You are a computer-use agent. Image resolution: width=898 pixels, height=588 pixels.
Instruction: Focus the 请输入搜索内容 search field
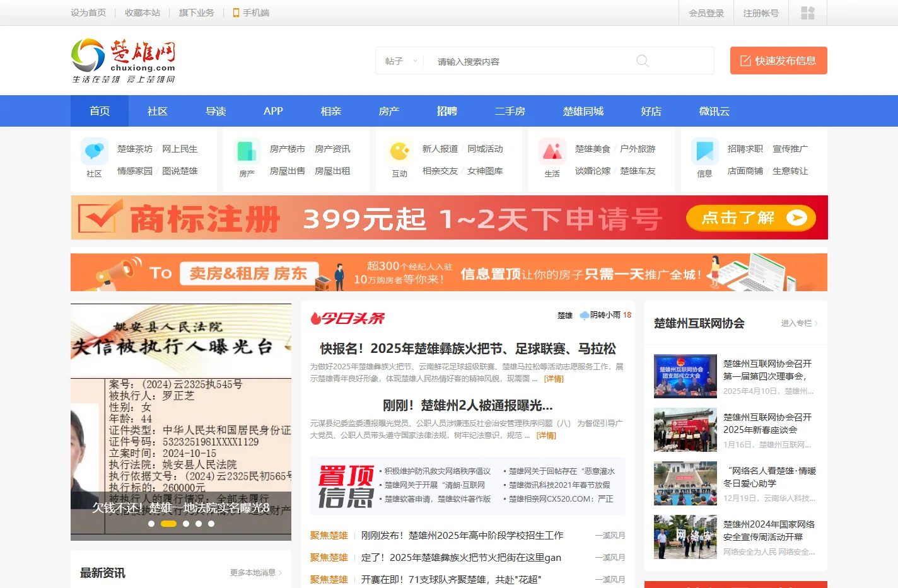[530, 61]
